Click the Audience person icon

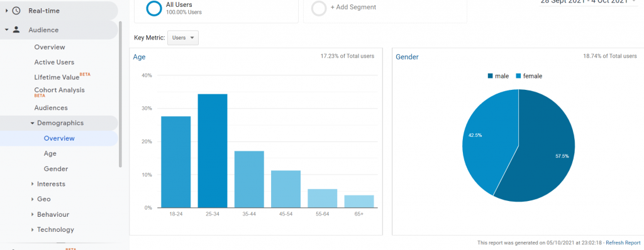tap(16, 30)
